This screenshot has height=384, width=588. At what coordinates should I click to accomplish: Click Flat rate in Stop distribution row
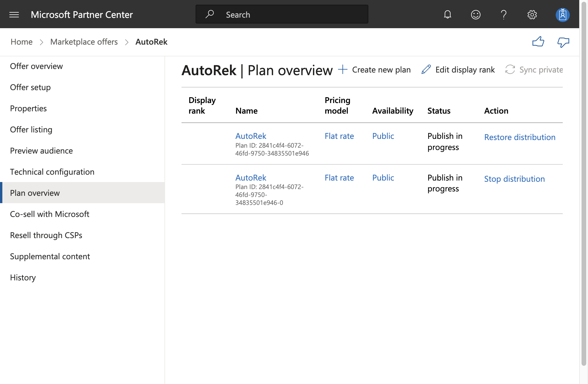(x=339, y=178)
